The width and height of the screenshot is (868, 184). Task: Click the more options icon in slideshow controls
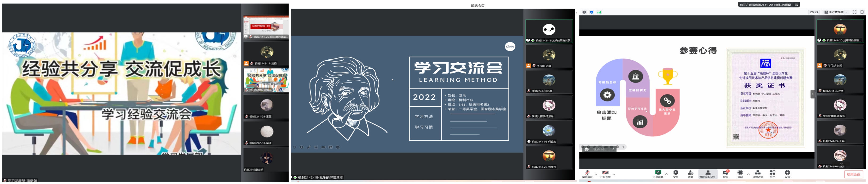(338, 148)
